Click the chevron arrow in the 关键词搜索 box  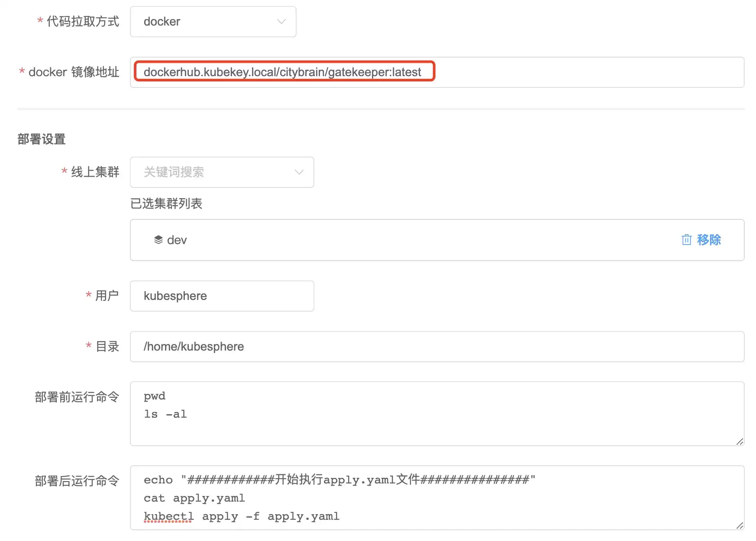click(x=299, y=172)
